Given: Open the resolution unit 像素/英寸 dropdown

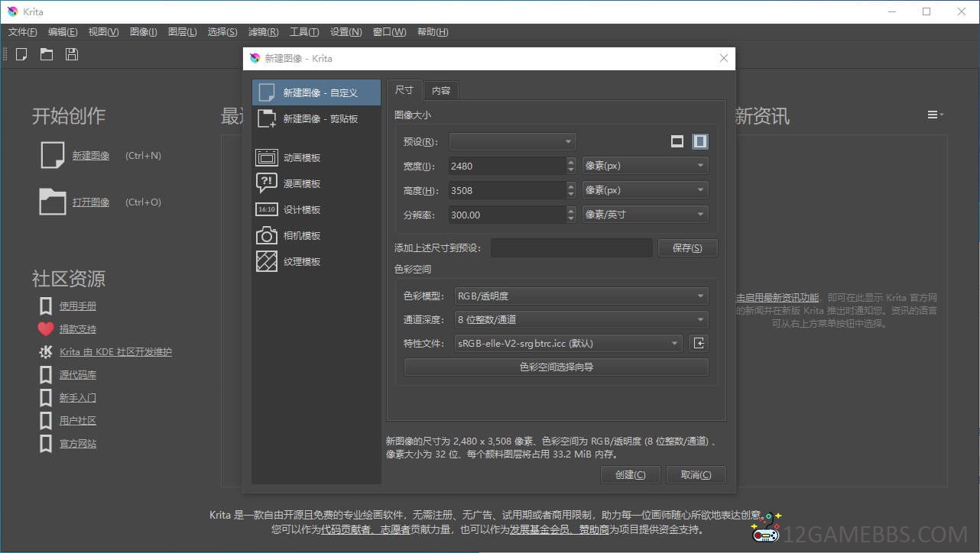Looking at the screenshot, I should coord(645,215).
